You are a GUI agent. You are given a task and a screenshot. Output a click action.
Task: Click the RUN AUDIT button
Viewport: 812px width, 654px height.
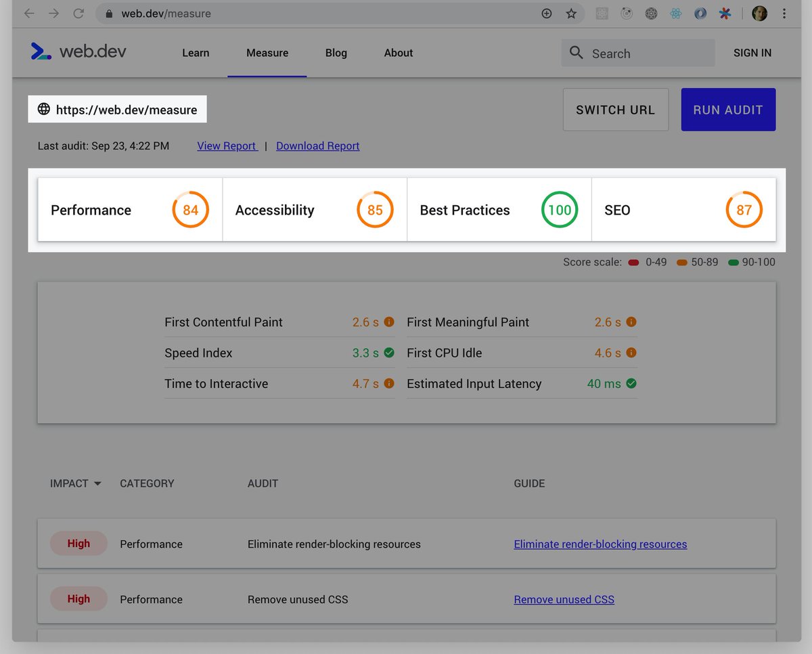pos(728,110)
